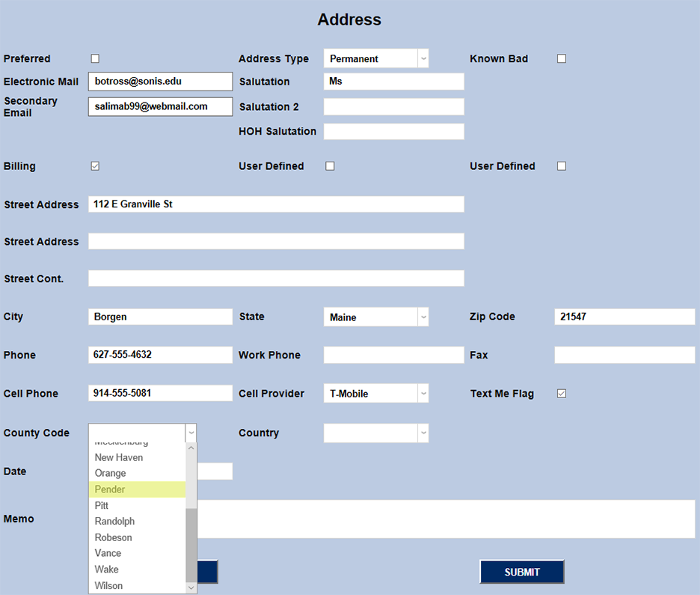Click the Electronic Mail field containing botross@sonis.edu
This screenshot has width=700, height=595.
pos(159,81)
